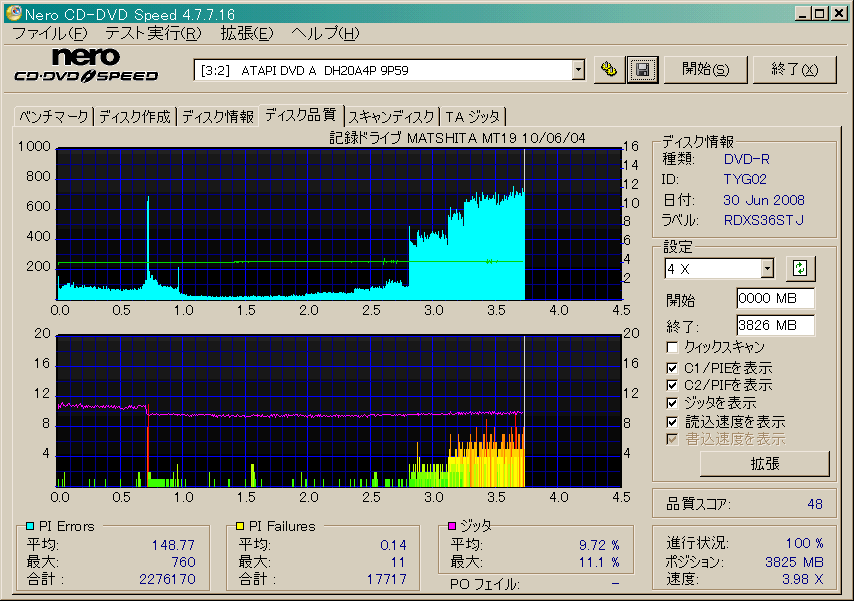Click the floppy disk save icon

pos(643,70)
